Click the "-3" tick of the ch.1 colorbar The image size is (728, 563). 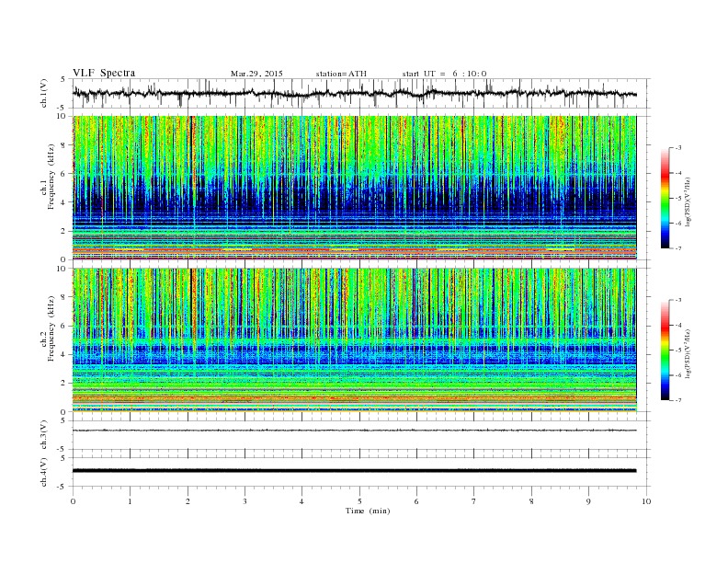(x=678, y=148)
